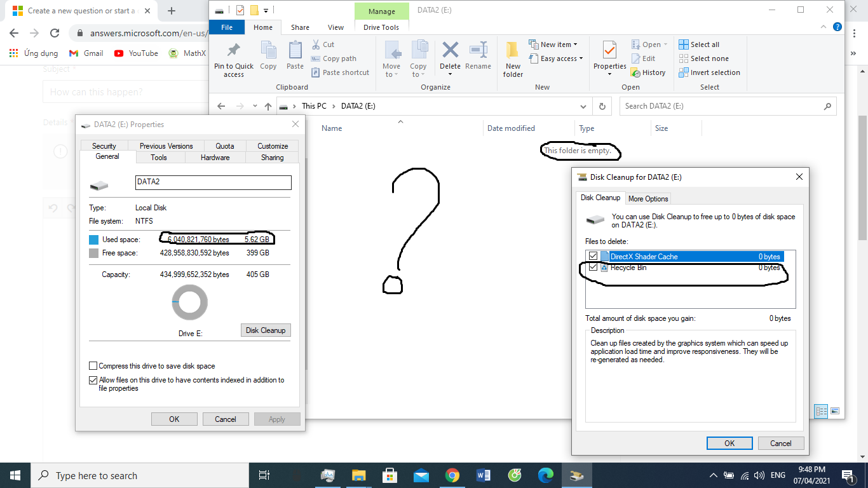Click Copy path in ribbon
The image size is (868, 488).
click(334, 58)
